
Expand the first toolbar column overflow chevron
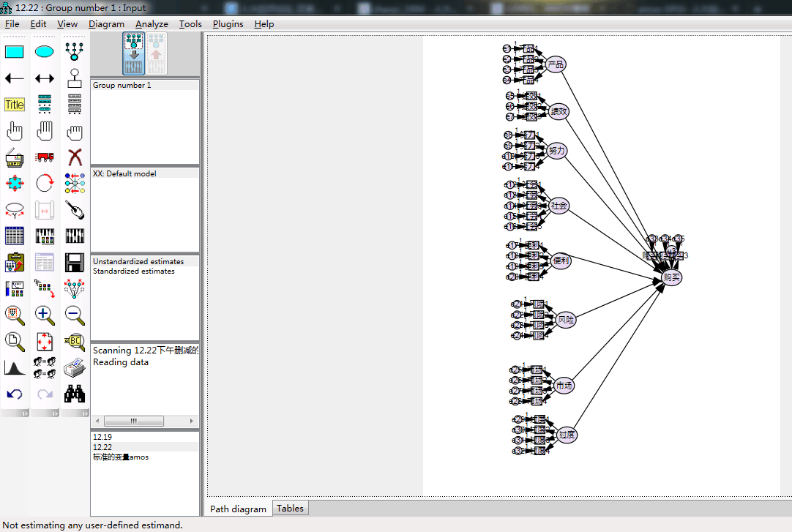pyautogui.click(x=24, y=413)
